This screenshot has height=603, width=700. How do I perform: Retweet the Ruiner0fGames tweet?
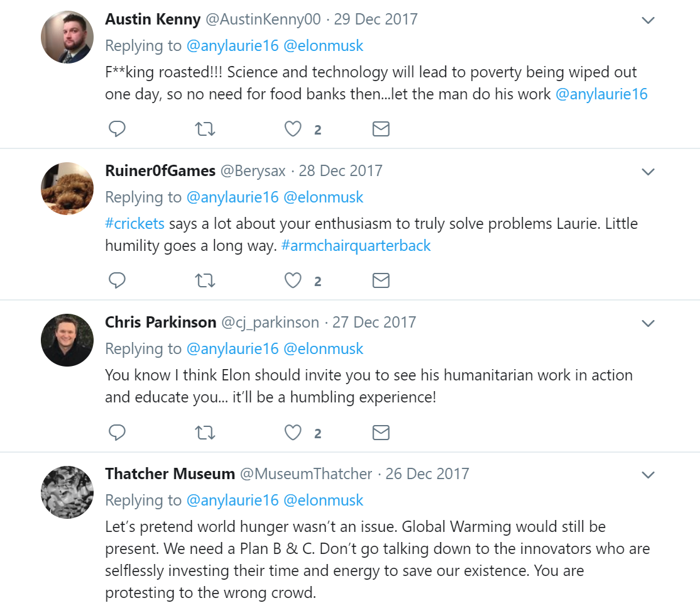pyautogui.click(x=205, y=280)
